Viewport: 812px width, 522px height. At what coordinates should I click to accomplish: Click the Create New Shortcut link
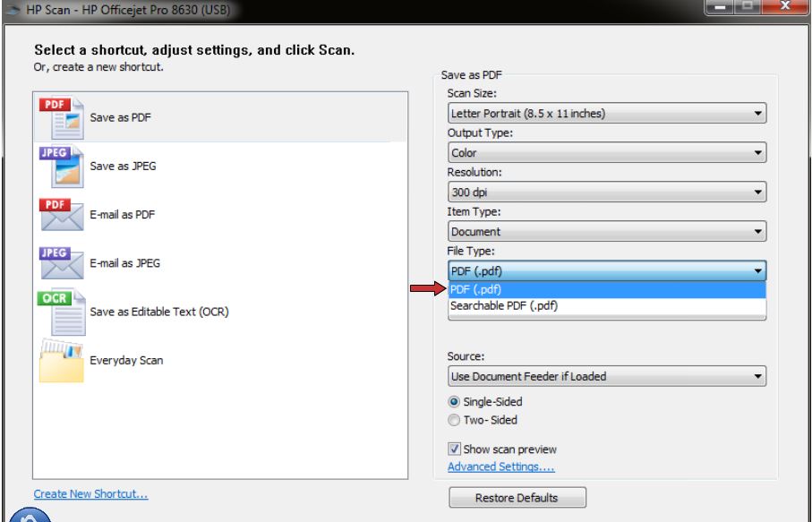[90, 494]
